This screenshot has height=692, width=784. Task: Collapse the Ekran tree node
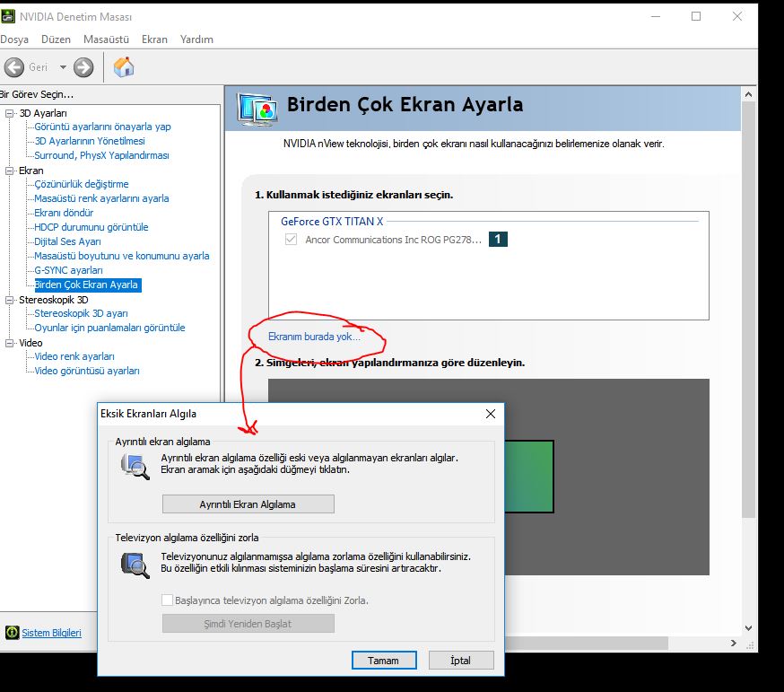tap(9, 171)
